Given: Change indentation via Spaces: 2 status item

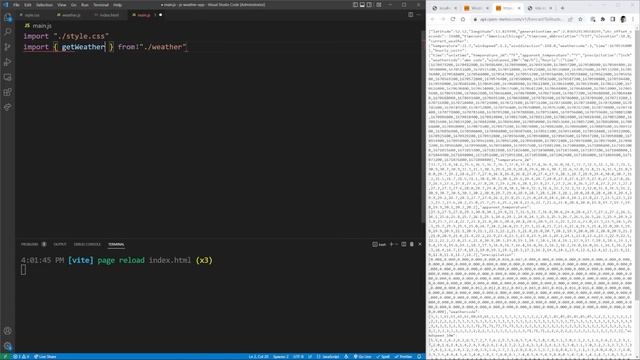Looking at the screenshot, I should (x=281, y=357).
